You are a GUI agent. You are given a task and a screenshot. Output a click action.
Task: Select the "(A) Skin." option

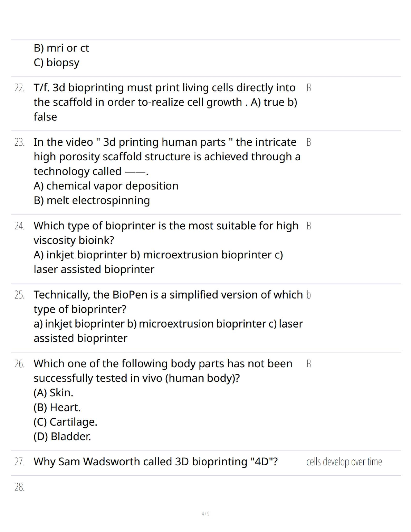click(x=53, y=393)
